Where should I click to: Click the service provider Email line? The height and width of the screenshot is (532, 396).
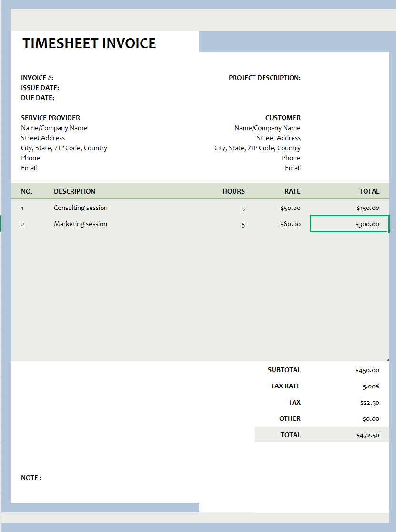(x=29, y=168)
